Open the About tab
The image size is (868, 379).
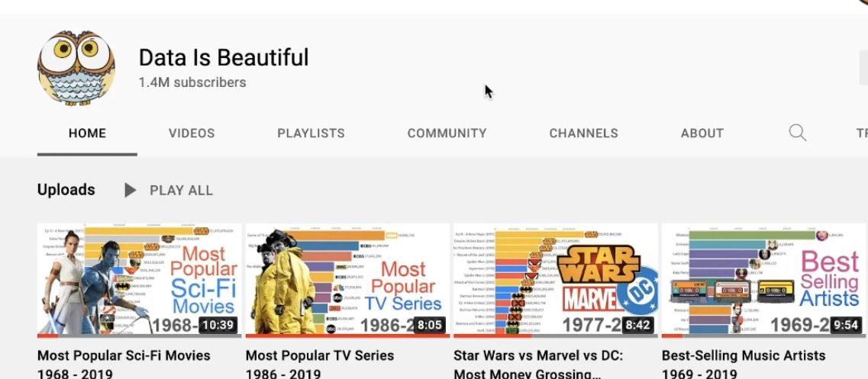click(x=702, y=133)
